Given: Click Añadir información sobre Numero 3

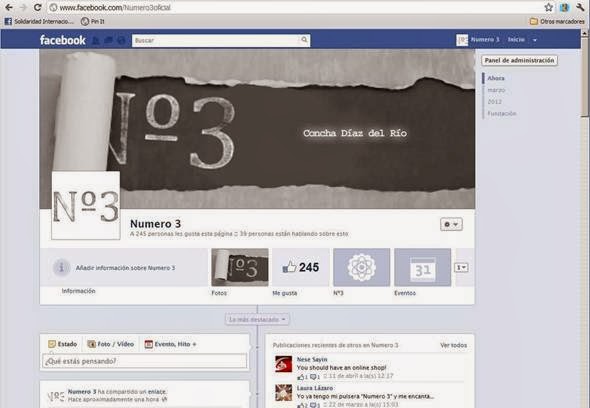Looking at the screenshot, I should pyautogui.click(x=125, y=268).
